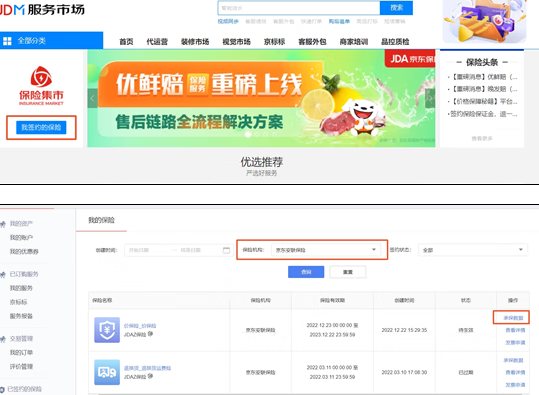539x395 pixels.
Task: Click the 保险集市 shield logo
Action: point(41,77)
